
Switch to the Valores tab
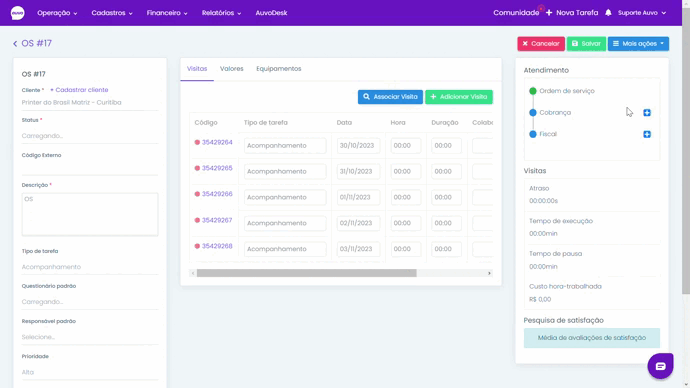click(x=231, y=69)
